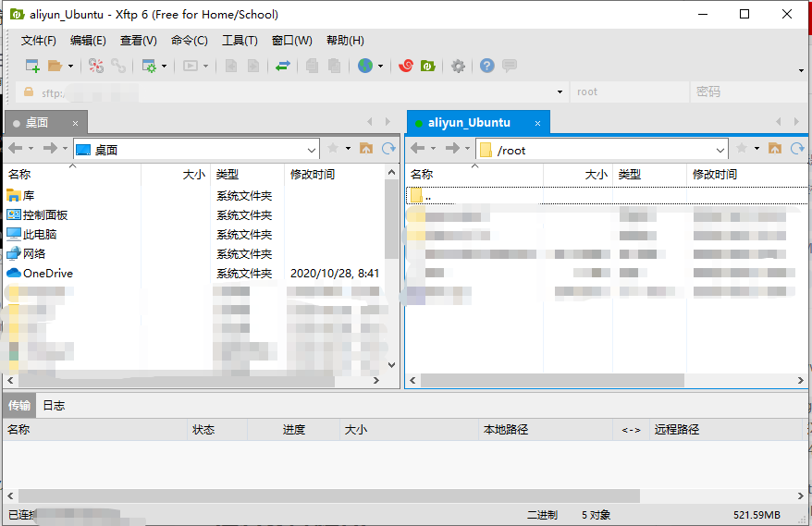Open the 查看(V) menu
Screen dimensions: 812x526
click(139, 41)
